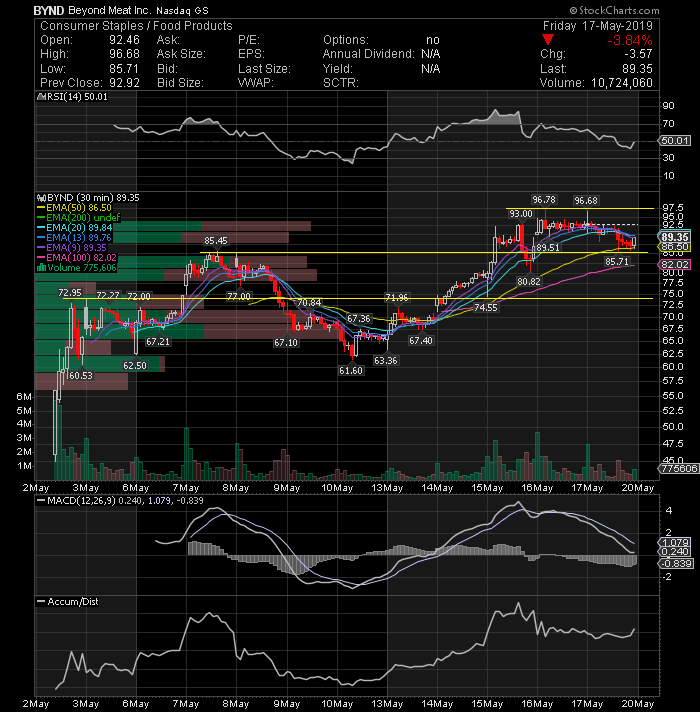Click the red down-triangle change indicator
The height and width of the screenshot is (712, 700).
point(548,40)
